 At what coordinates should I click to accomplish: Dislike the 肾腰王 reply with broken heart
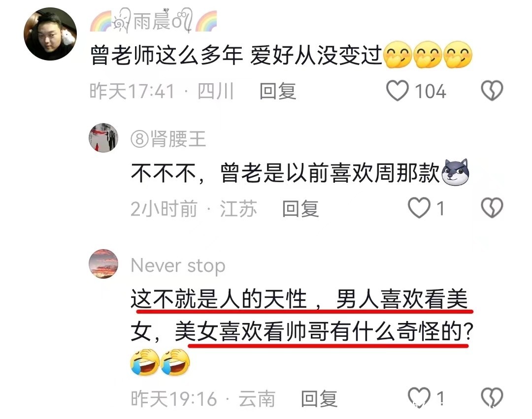(x=492, y=207)
